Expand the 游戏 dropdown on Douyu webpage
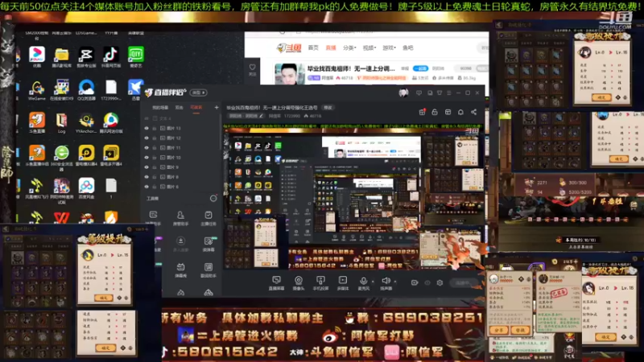This screenshot has height=362, width=644. coord(389,48)
